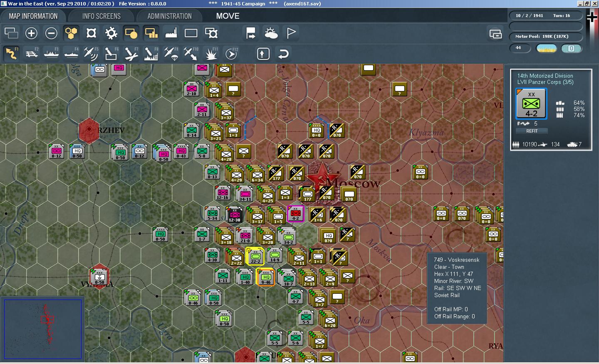This screenshot has width=599, height=364.
Task: Select the F4 amphibious transport ship icon
Action: click(x=71, y=54)
